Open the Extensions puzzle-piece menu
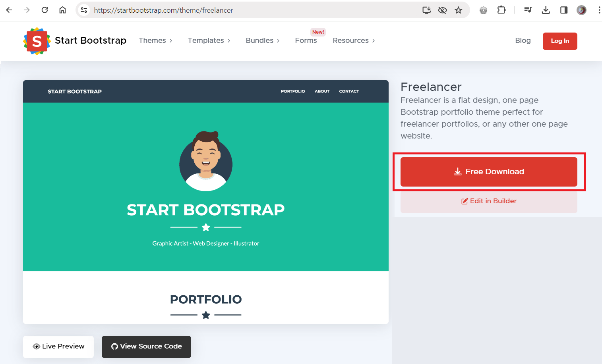This screenshot has width=602, height=364. click(x=501, y=10)
